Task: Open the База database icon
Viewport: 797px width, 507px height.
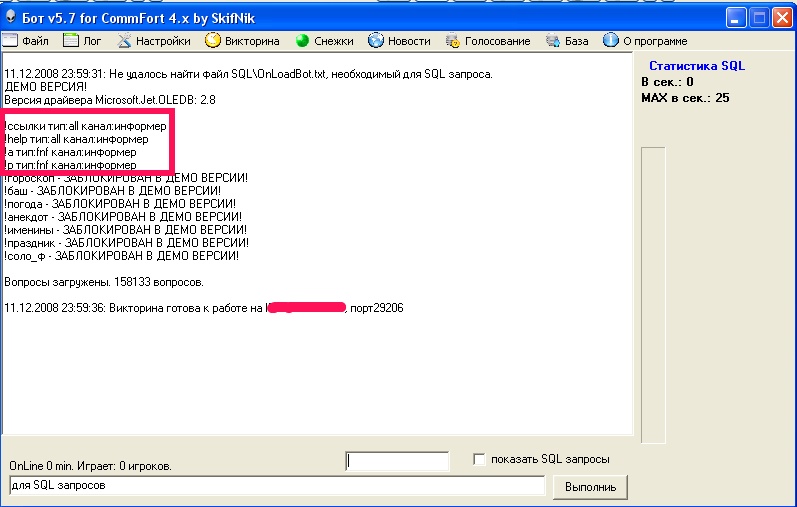Action: coord(553,41)
